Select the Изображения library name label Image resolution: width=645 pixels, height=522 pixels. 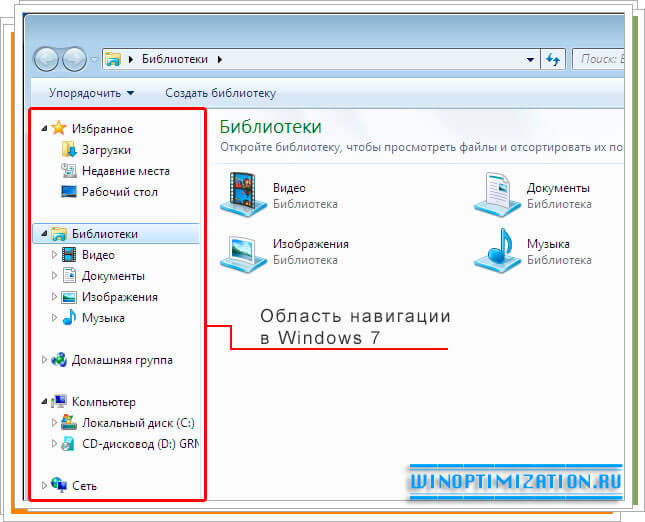pyautogui.click(x=311, y=244)
